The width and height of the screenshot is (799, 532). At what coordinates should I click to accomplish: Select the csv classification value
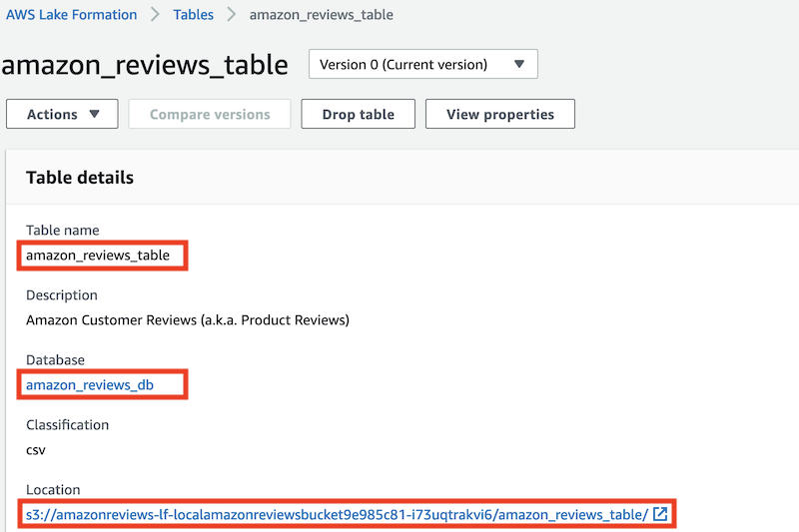click(36, 450)
